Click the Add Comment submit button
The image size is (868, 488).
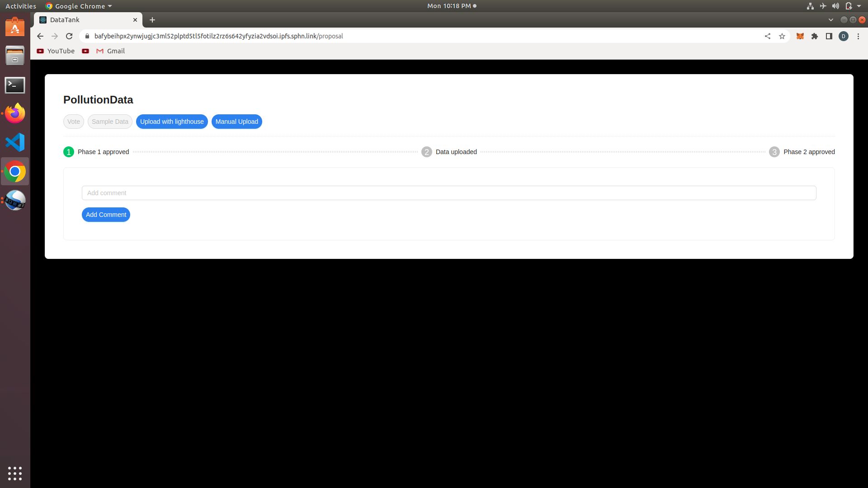point(106,215)
